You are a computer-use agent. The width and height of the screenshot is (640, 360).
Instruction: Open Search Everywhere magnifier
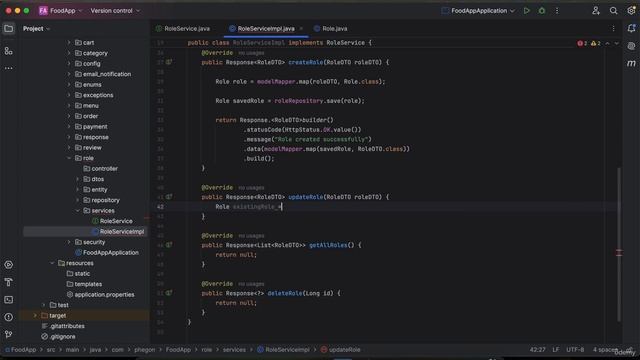[x=613, y=11]
